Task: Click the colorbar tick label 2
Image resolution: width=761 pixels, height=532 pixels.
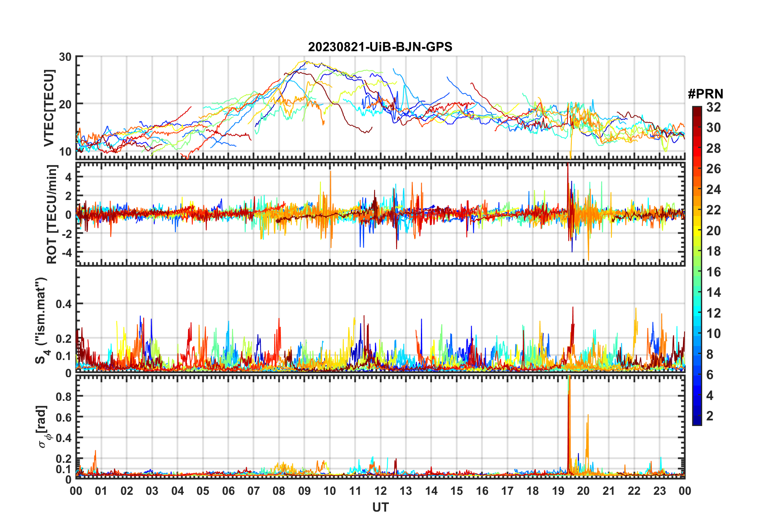Action: click(x=710, y=416)
